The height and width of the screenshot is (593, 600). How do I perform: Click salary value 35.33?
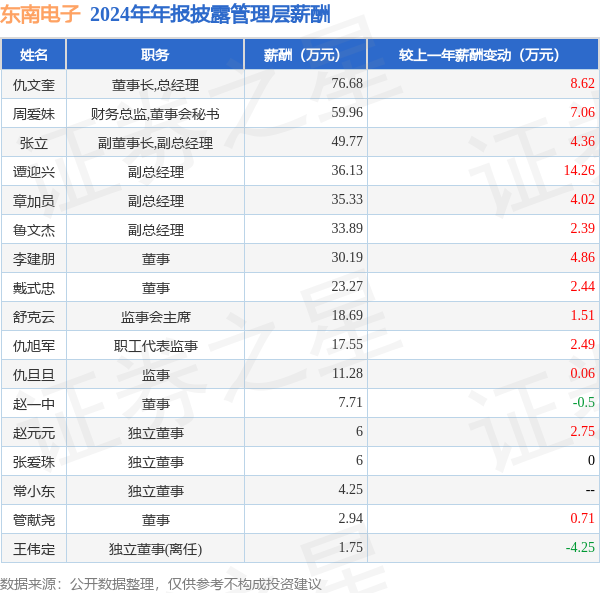347,199
